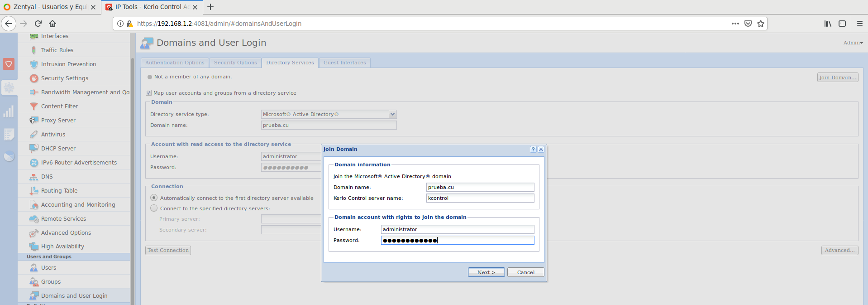Open a new browser tab
This screenshot has width=868, height=305.
(x=210, y=7)
